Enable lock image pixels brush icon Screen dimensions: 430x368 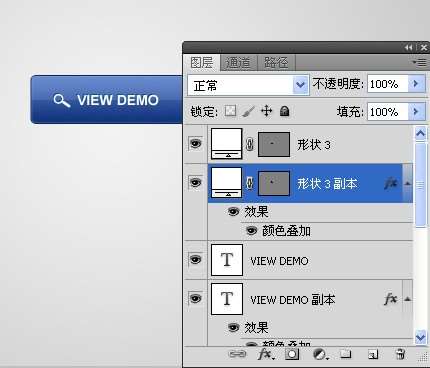[x=248, y=111]
